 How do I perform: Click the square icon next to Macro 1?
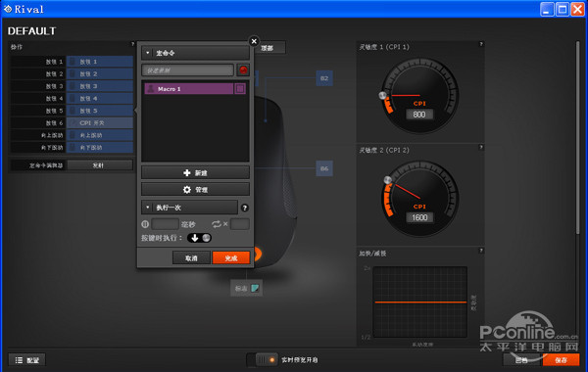point(240,89)
